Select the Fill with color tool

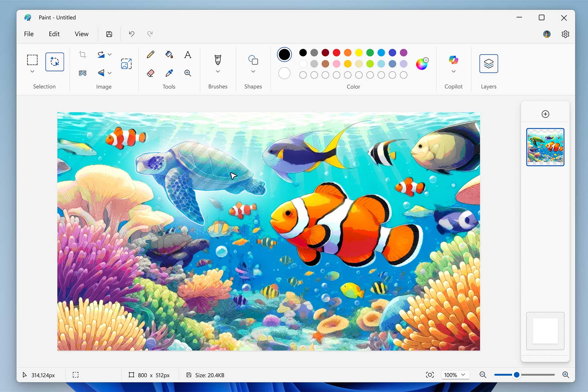point(169,55)
